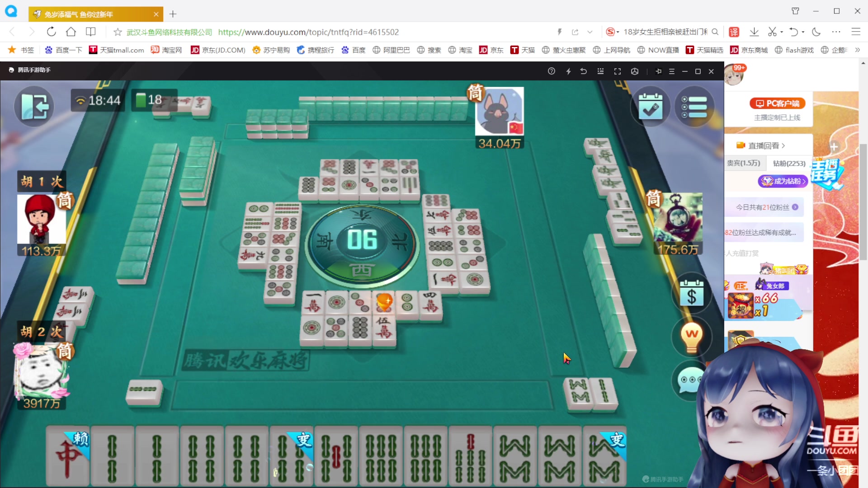Open the daily task calendar check icon
The height and width of the screenshot is (488, 868).
(x=650, y=107)
